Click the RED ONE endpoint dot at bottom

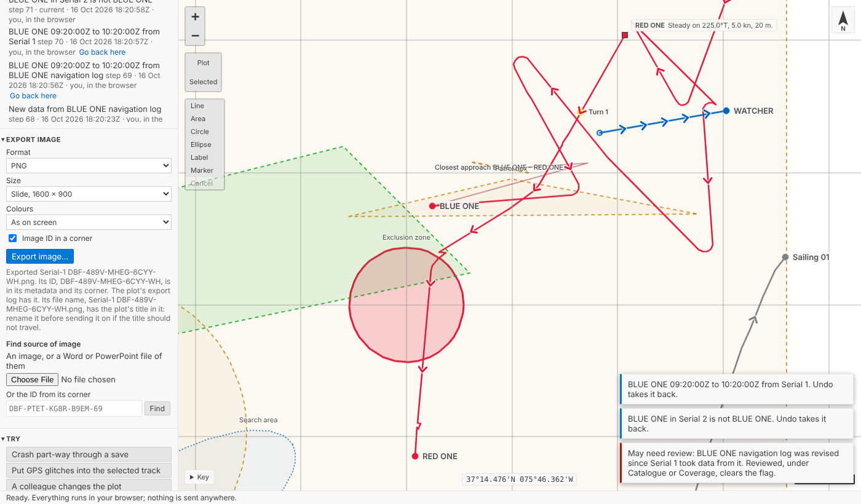(x=415, y=456)
